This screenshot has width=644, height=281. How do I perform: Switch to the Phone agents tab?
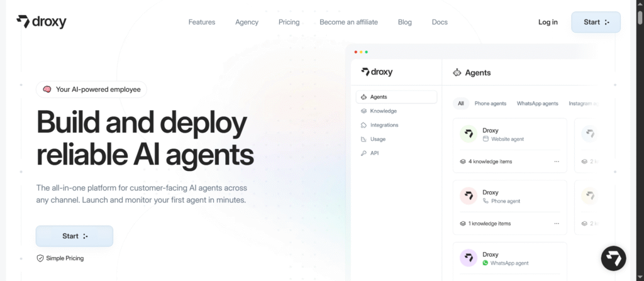(490, 103)
